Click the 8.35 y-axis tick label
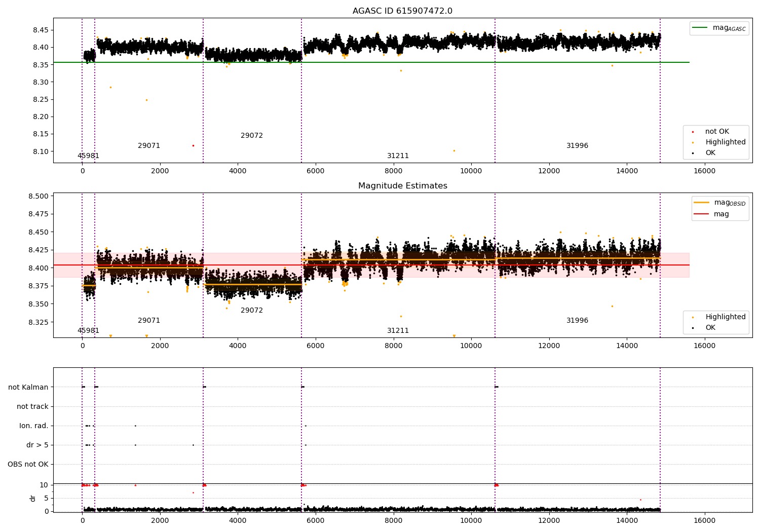This screenshot has width=760, height=532. [x=41, y=65]
